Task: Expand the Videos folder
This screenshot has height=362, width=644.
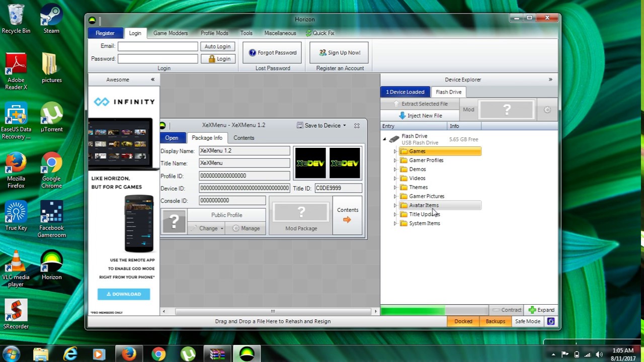Action: point(395,178)
